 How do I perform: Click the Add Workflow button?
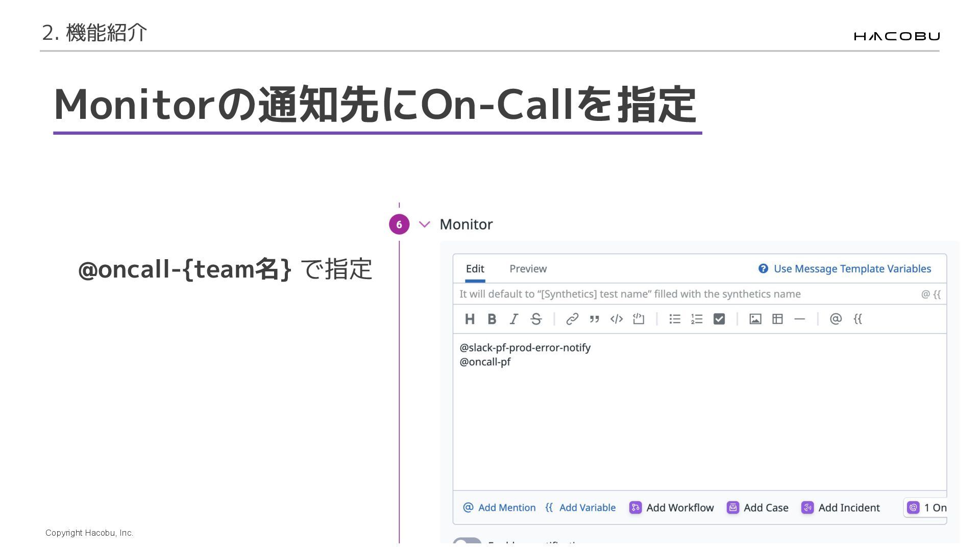[672, 508]
